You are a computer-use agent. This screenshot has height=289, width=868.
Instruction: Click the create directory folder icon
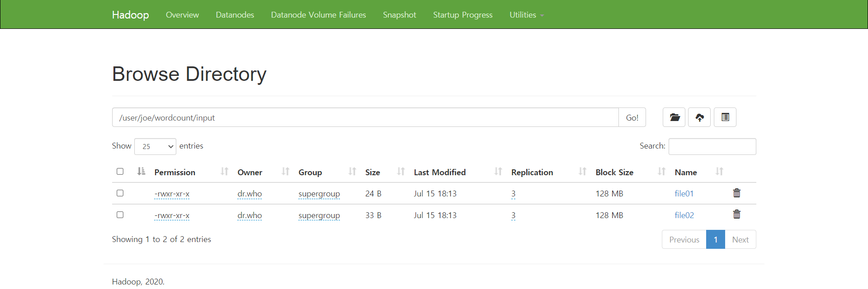click(x=674, y=117)
